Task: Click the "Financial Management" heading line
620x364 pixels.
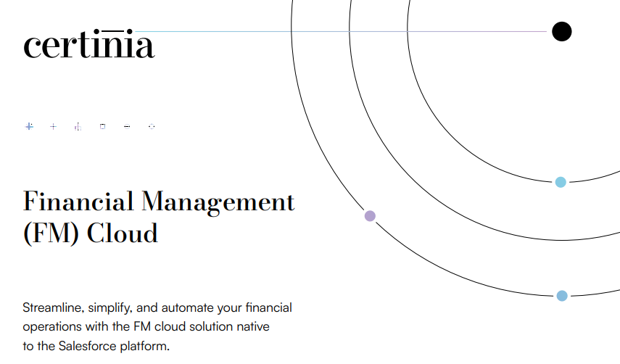Action: [x=159, y=202]
